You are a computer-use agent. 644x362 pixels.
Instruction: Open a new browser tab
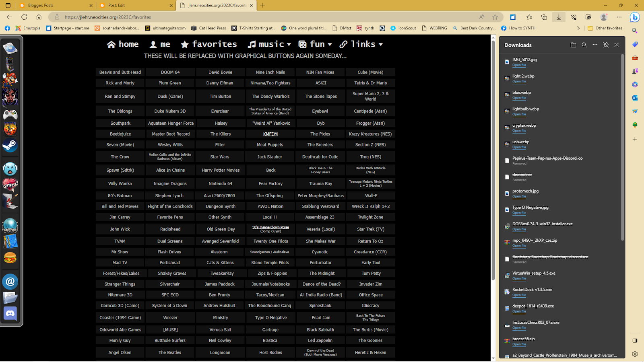pyautogui.click(x=262, y=5)
